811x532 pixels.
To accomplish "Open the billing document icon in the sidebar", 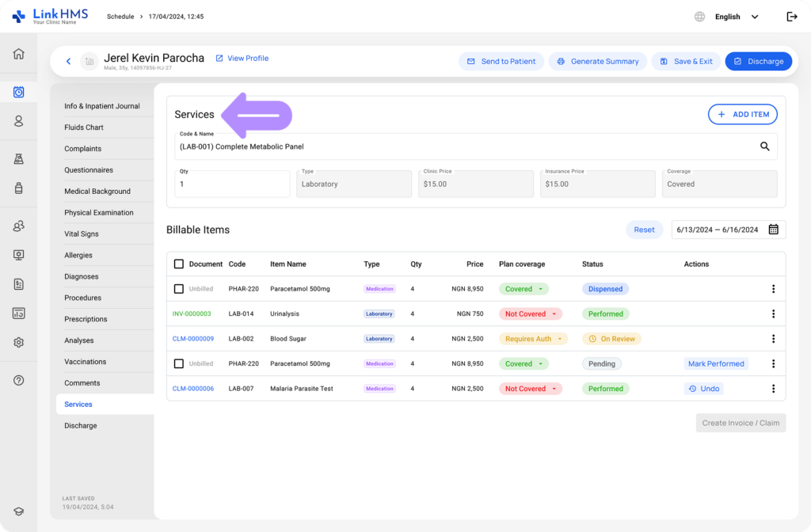I will pos(19,284).
